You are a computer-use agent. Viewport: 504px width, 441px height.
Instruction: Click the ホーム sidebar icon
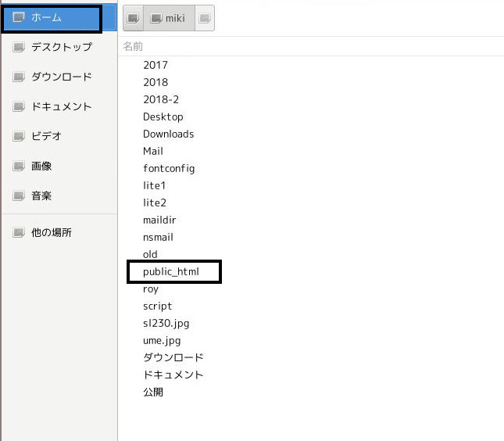(19, 17)
